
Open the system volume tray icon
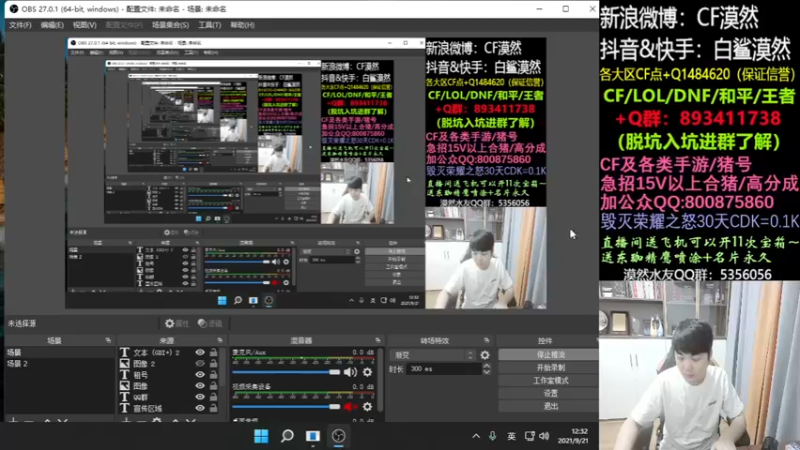pyautogui.click(x=544, y=436)
